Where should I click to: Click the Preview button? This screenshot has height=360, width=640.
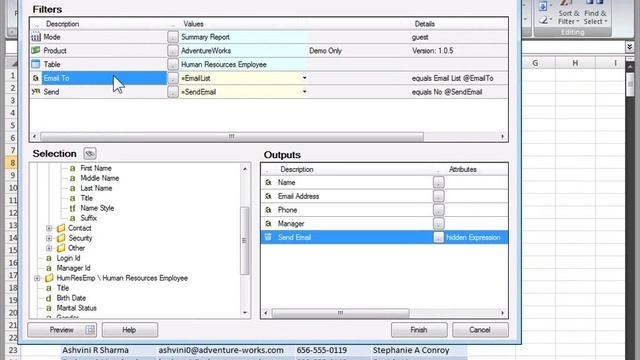click(62, 330)
